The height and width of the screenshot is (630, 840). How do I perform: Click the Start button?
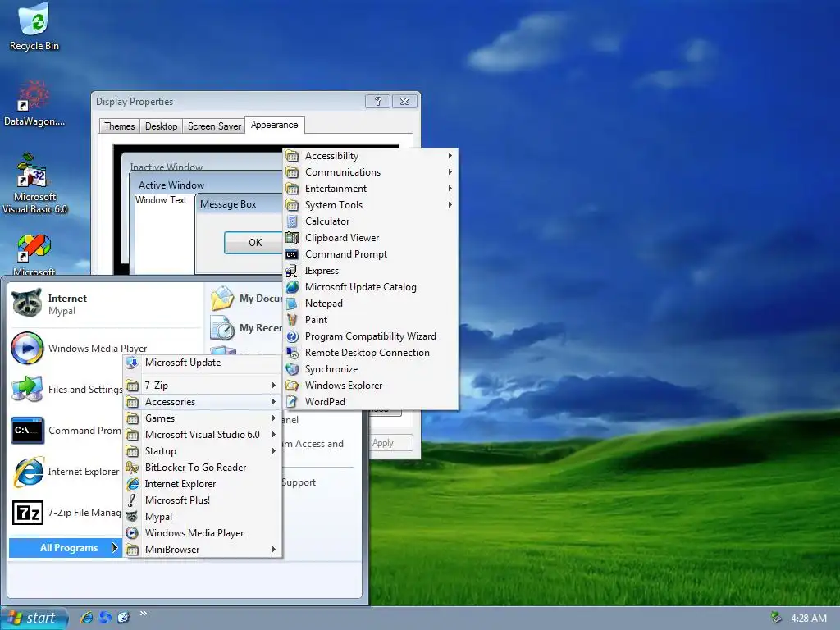[x=34, y=619]
